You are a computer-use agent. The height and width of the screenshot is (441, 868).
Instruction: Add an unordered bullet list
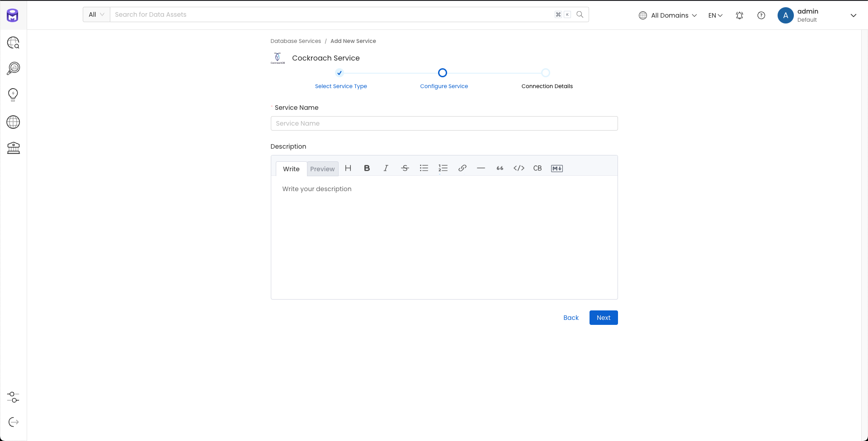point(424,168)
